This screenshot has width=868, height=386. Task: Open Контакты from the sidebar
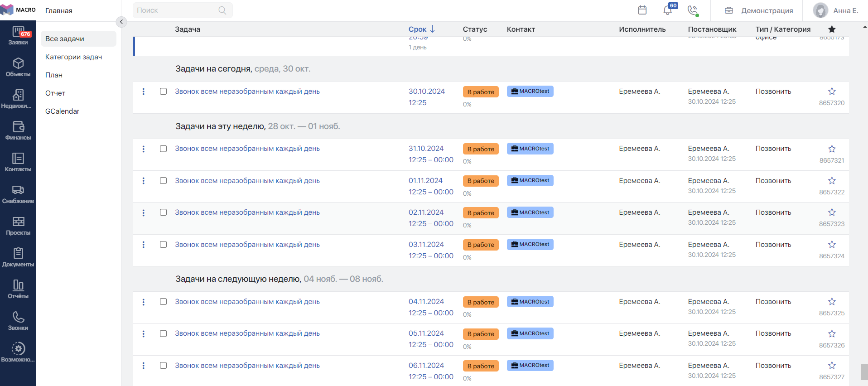[x=18, y=162]
